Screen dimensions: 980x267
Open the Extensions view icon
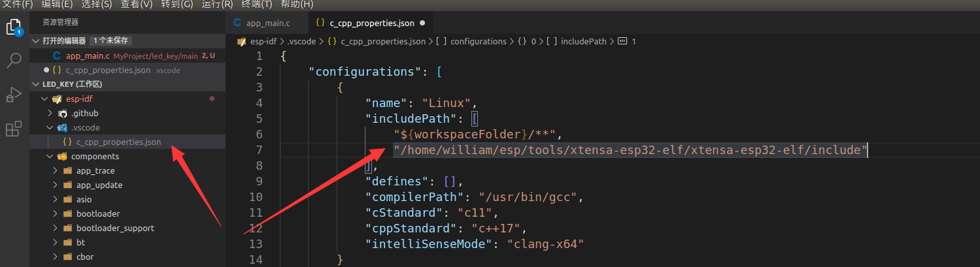pos(14,129)
